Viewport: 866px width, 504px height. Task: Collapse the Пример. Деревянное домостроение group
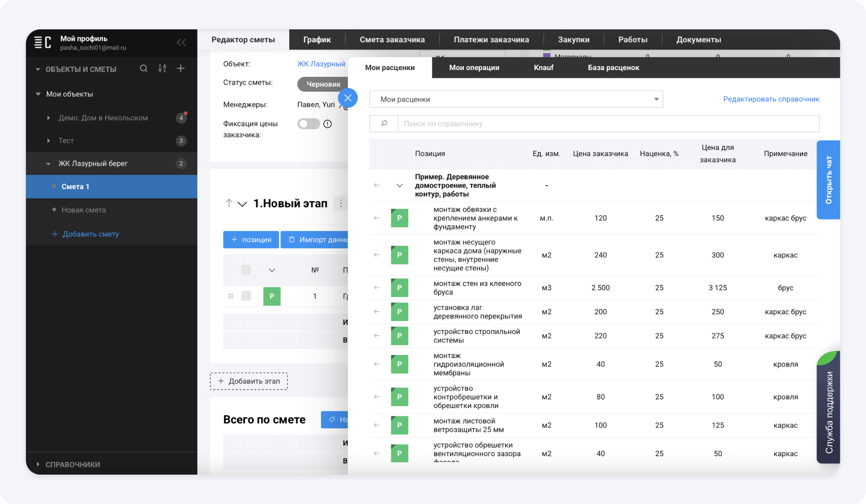399,186
